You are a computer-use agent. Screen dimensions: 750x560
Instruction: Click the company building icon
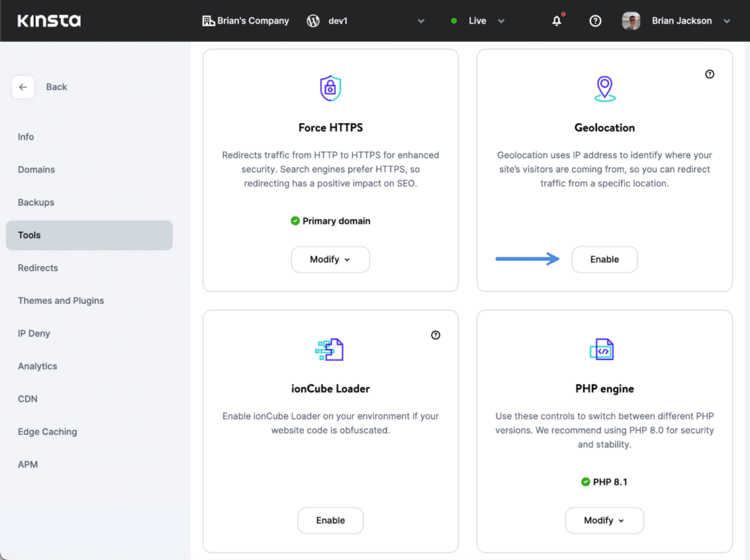coord(209,20)
